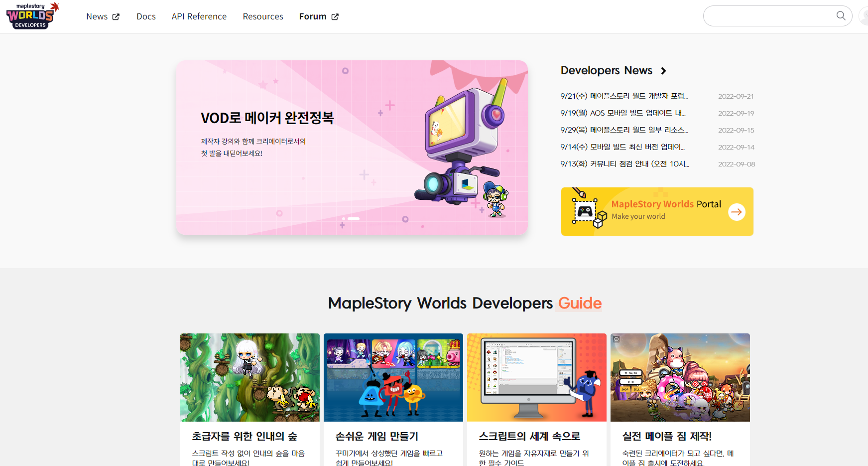This screenshot has width=868, height=466.
Task: Expand Developers News with the chevron arrow
Action: click(663, 71)
